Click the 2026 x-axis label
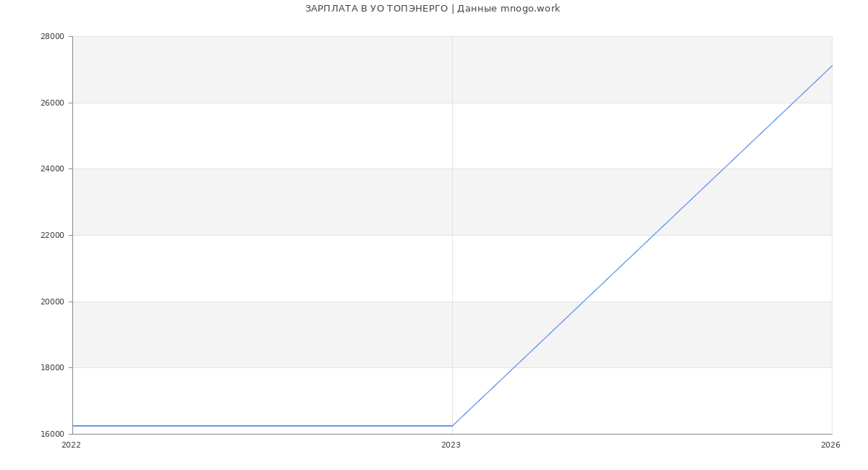Image resolution: width=868 pixels, height=470 pixels. click(830, 445)
